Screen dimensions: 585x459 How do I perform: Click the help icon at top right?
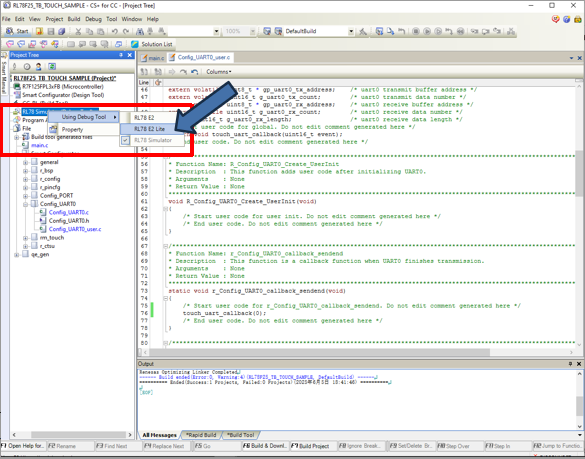567,19
